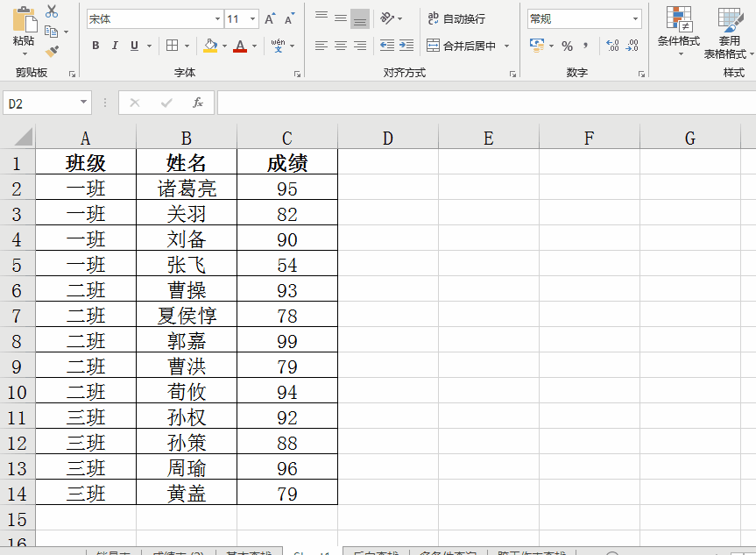Toggle 自动换行 wrap text
This screenshot has height=555, width=756.
(456, 18)
